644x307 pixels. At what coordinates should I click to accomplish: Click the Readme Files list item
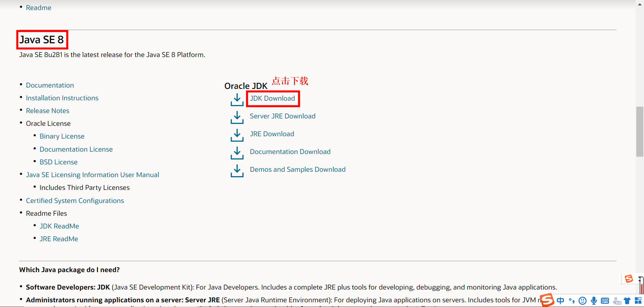[x=46, y=213]
